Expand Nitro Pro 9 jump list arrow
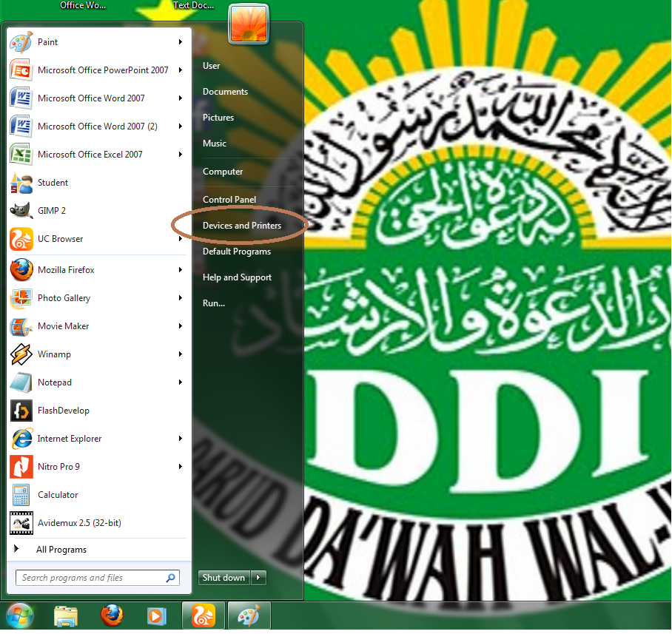Viewport: 672px width, 634px height. pos(181,467)
